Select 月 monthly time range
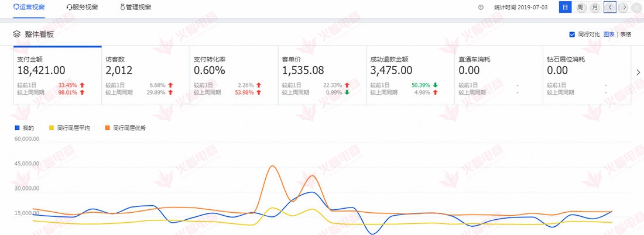This screenshot has height=235, width=644. coord(595,8)
